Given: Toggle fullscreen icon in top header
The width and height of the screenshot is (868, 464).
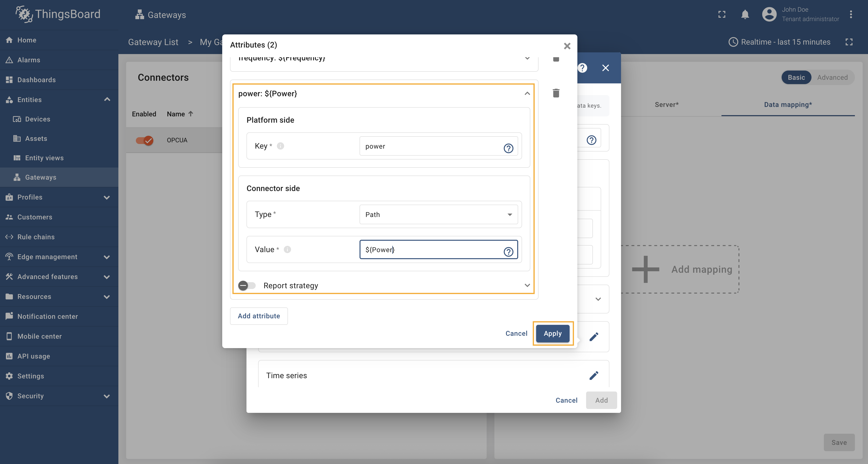Looking at the screenshot, I should click(722, 15).
